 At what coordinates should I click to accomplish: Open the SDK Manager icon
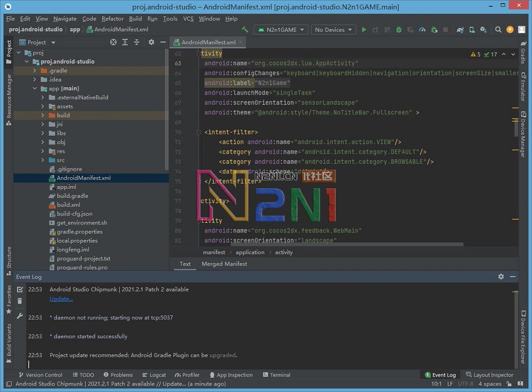(x=483, y=30)
